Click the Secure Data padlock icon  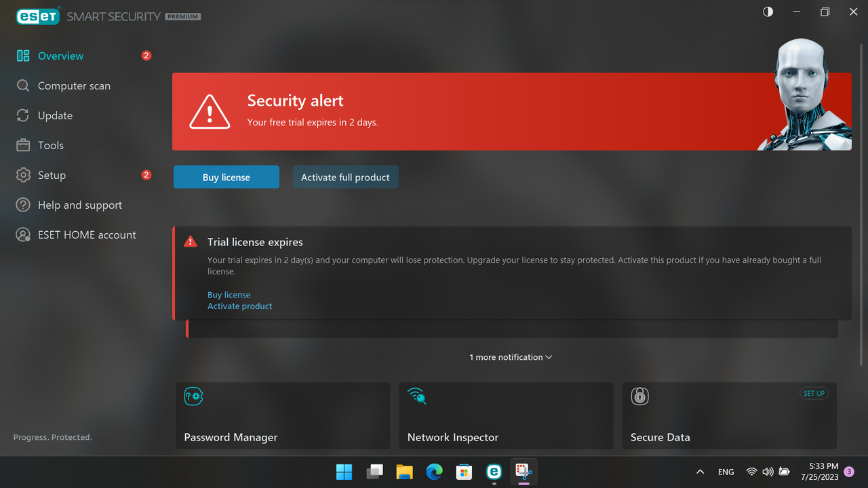point(639,396)
